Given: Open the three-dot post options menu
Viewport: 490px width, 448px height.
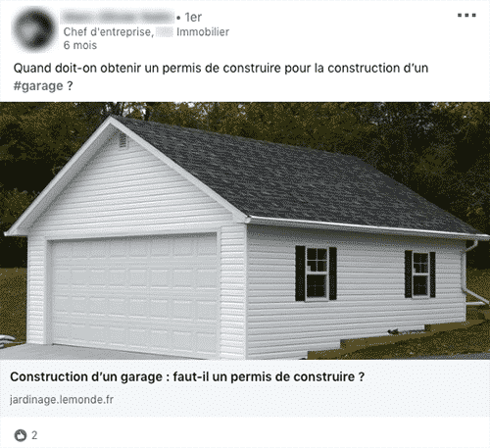Looking at the screenshot, I should (466, 15).
